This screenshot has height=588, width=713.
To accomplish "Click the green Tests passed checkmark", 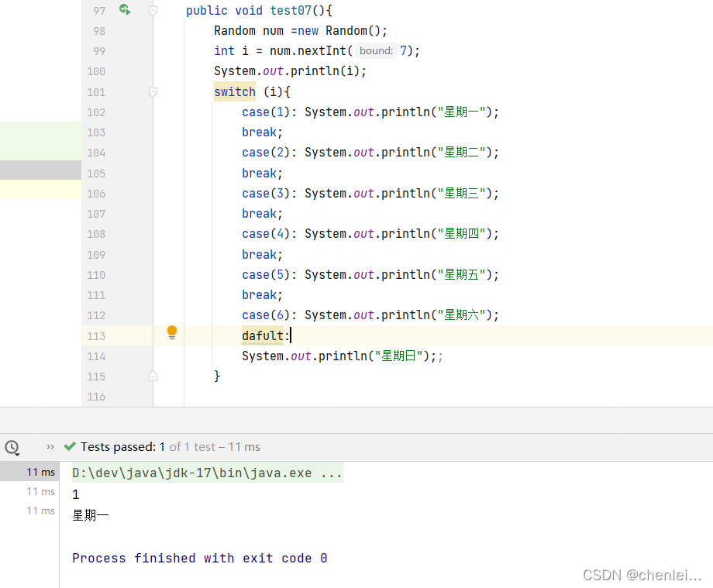I will [x=70, y=446].
